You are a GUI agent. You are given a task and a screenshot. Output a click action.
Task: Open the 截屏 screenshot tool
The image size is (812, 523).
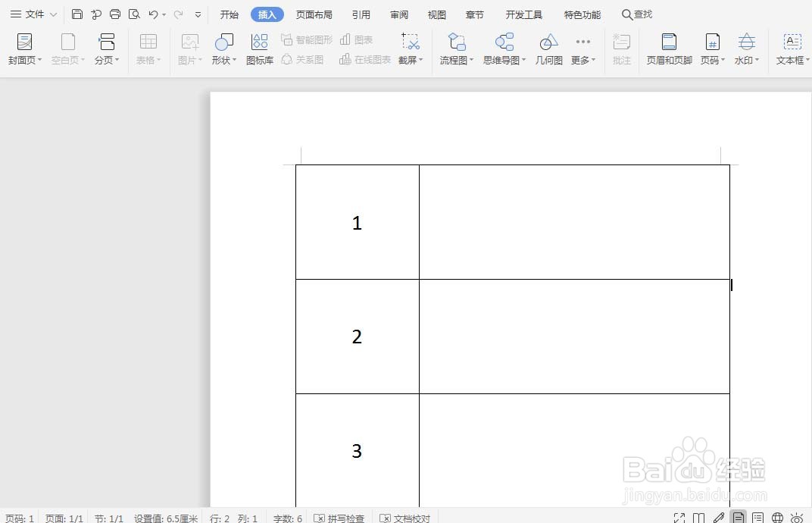410,49
